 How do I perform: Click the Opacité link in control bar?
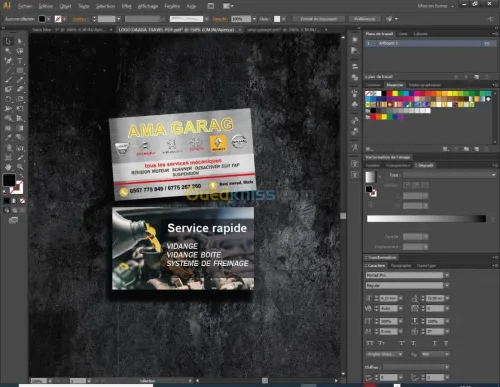(219, 19)
